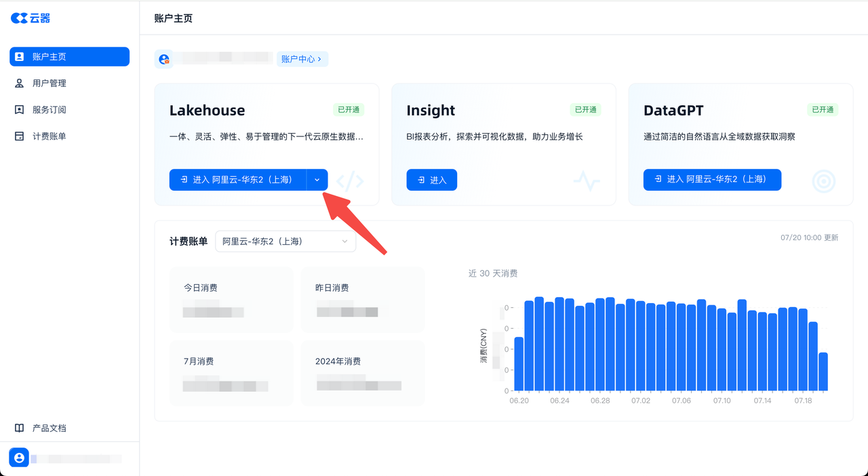Click the 2024年消费 card
This screenshot has height=476, width=868.
coord(363,373)
